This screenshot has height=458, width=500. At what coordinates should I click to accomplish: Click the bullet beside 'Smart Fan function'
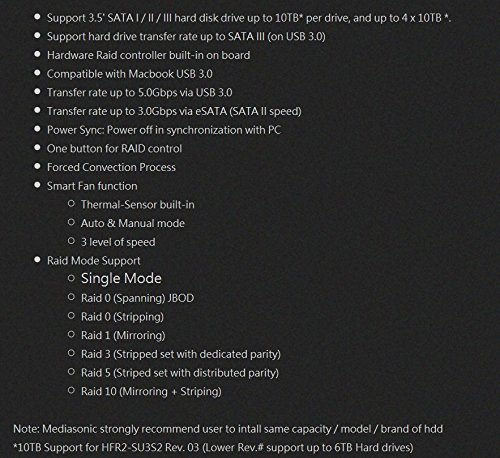coord(37,185)
